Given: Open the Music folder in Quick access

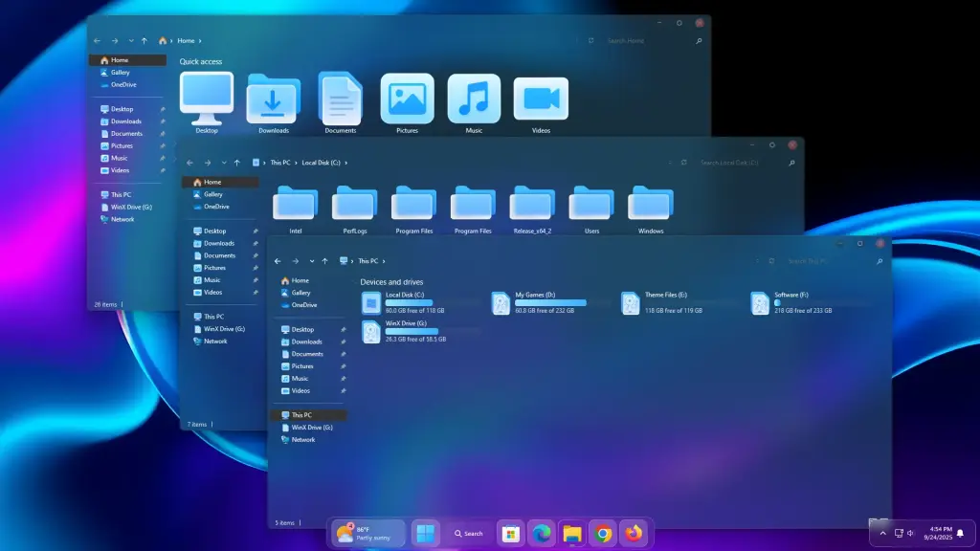Looking at the screenshot, I should [474, 99].
